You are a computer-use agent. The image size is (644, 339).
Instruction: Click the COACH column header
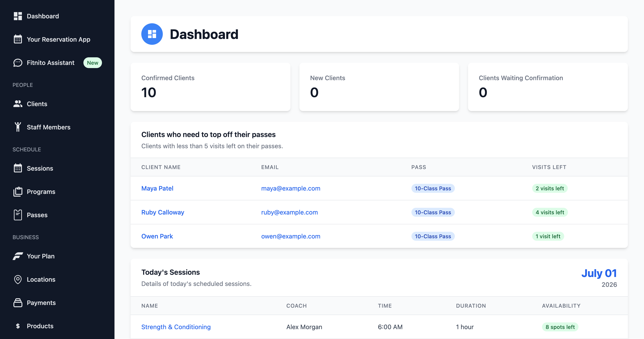(x=296, y=305)
